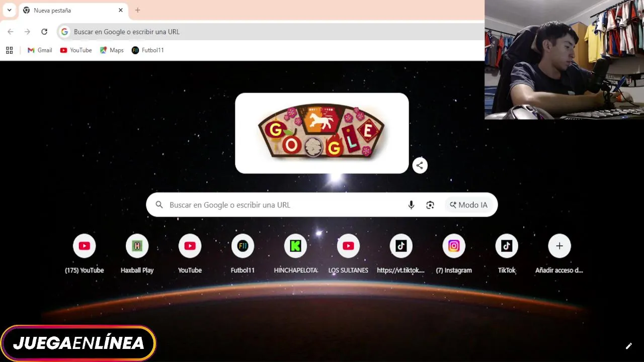Open the YouTube bookmark

point(76,50)
